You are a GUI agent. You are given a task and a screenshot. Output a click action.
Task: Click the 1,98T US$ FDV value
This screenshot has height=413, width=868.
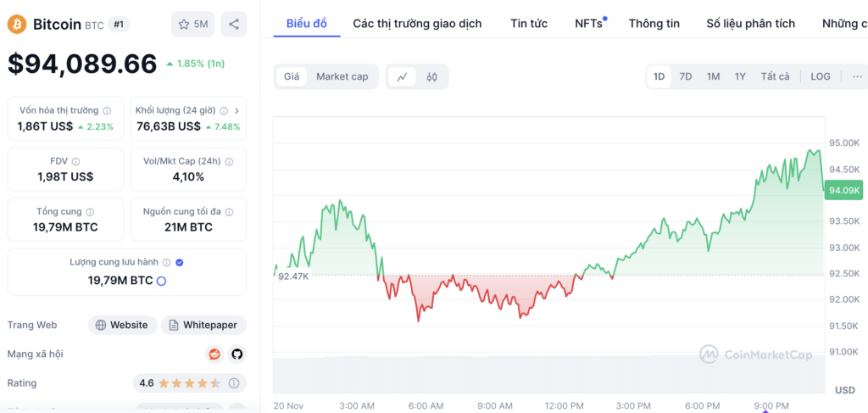65,177
